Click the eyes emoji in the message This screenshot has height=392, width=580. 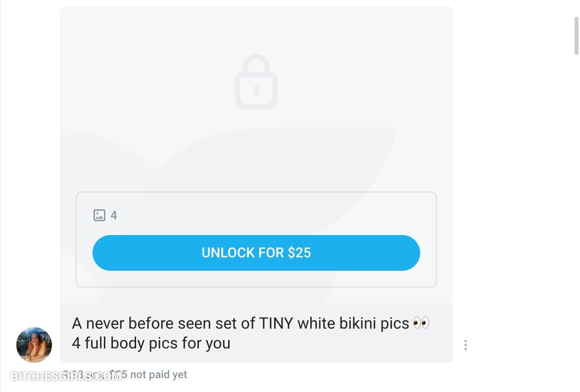[421, 323]
